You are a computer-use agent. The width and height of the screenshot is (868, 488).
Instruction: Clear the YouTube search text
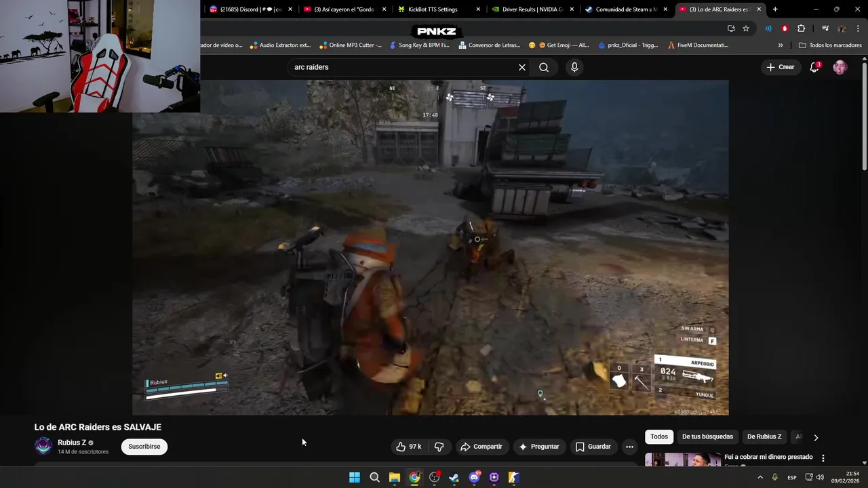[522, 67]
